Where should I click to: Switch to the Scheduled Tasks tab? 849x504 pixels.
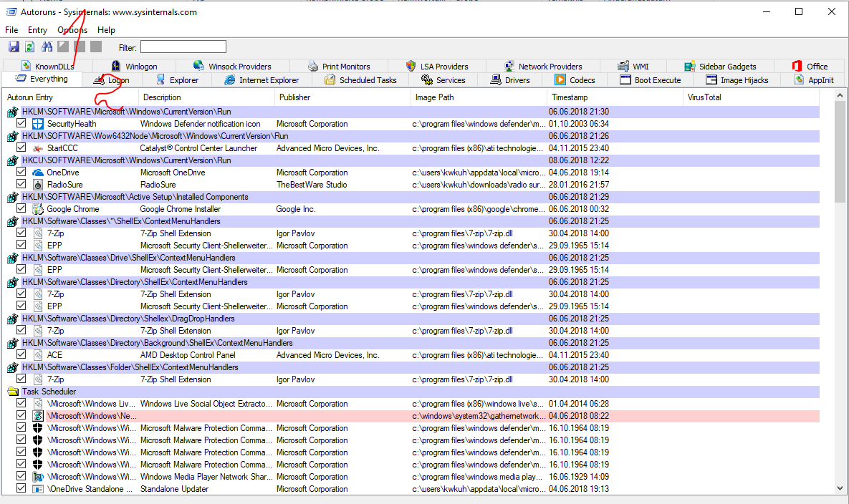pyautogui.click(x=360, y=80)
